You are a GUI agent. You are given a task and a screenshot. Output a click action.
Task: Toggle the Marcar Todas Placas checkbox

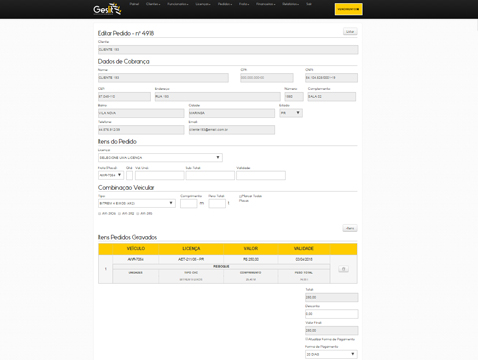(x=240, y=196)
